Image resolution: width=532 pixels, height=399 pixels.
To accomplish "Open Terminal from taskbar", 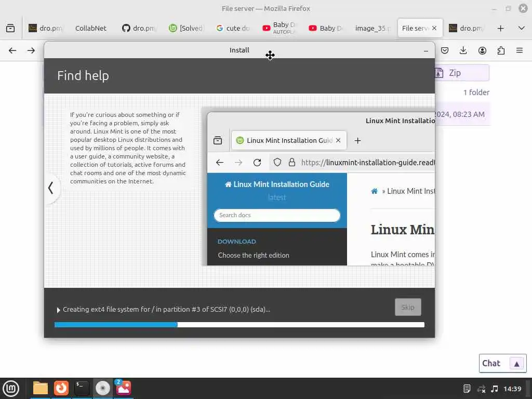I will coord(82,388).
